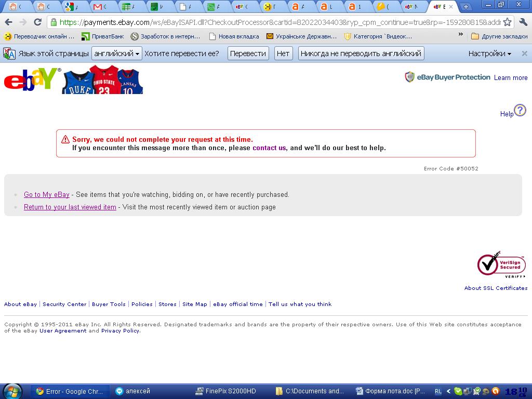Screen dimensions: 532x399
Task: Reload the page with the refresh icon
Action: click(x=37, y=22)
